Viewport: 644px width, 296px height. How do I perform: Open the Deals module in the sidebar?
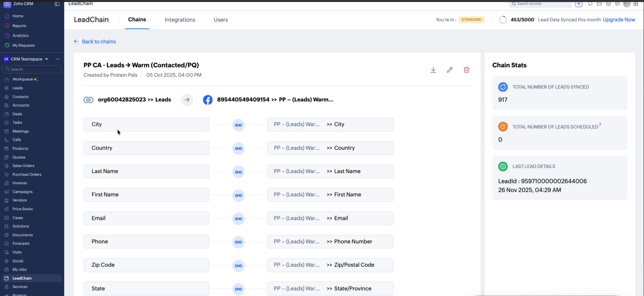click(17, 114)
